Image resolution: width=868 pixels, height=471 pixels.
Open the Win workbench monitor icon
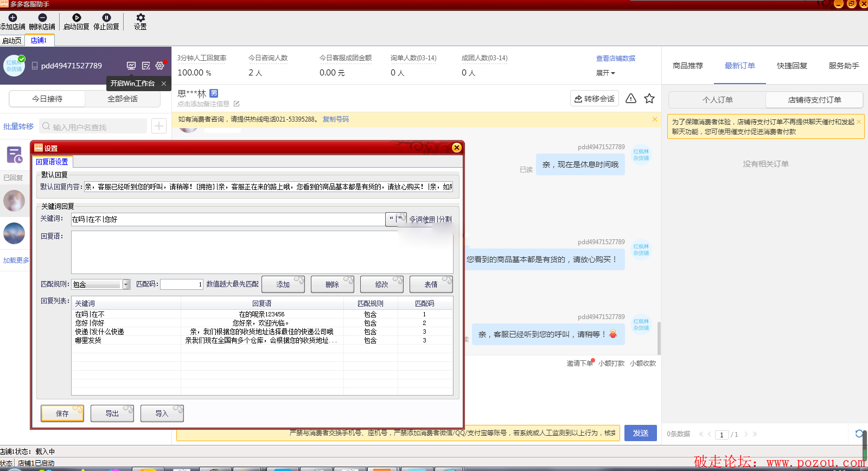(x=131, y=66)
